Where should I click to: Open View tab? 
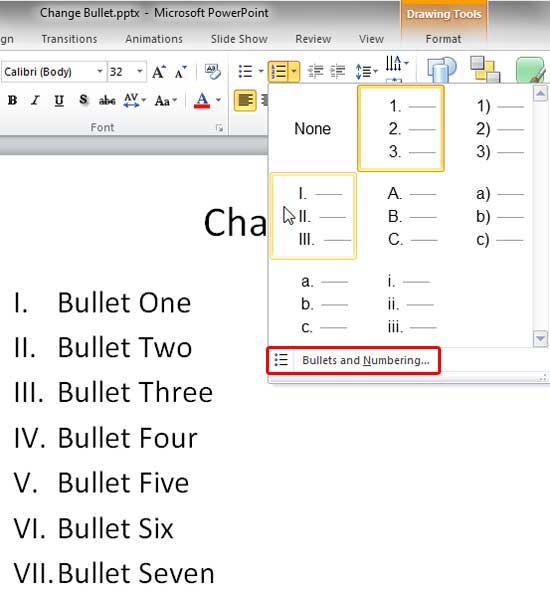[371, 39]
